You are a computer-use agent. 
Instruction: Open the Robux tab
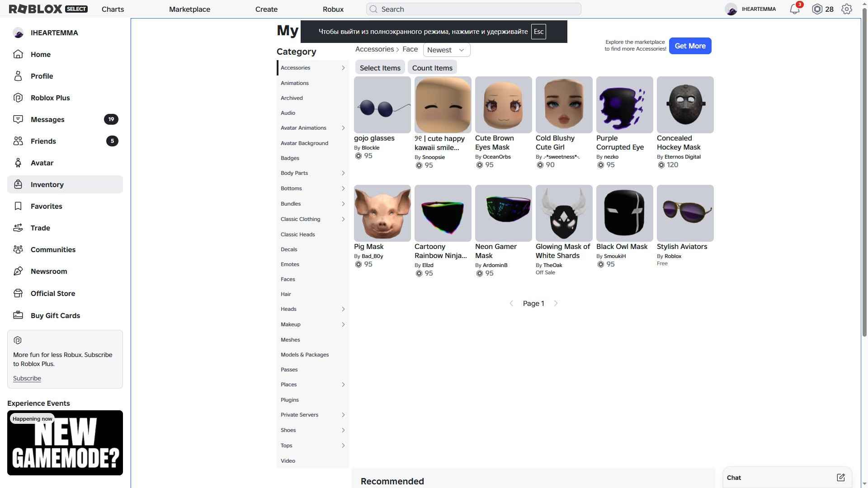tap(333, 9)
